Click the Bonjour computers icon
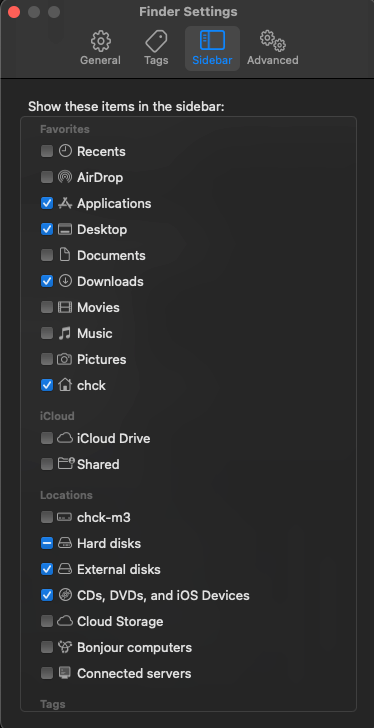Viewport: 374px width, 728px height. tap(65, 647)
